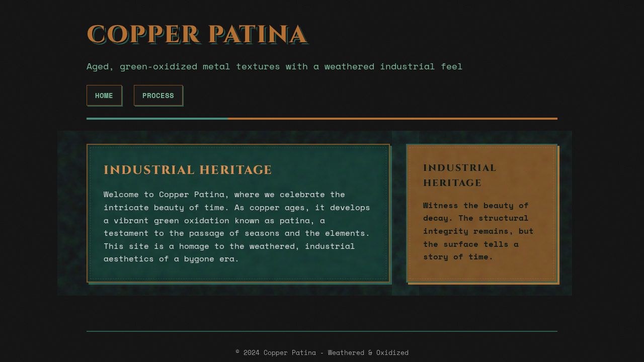Click the copper-colored Industrial Heritage card heading
Viewport: 644px width, 362px height.
point(460,174)
